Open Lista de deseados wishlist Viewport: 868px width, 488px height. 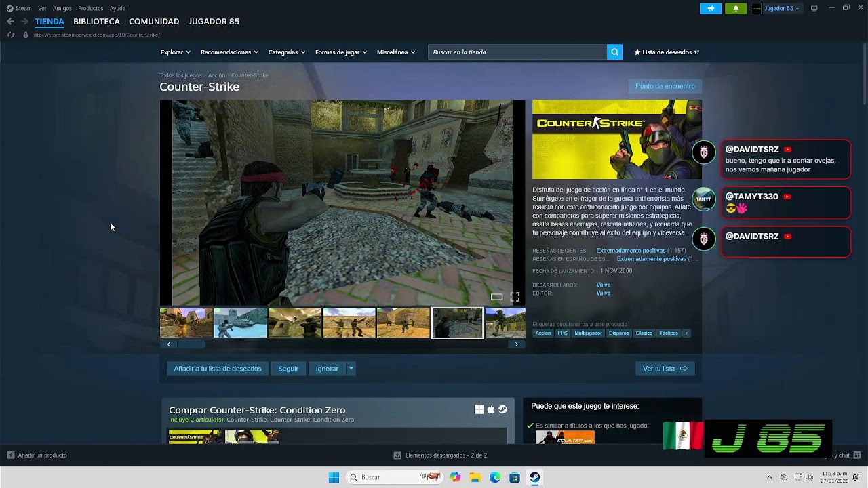pyautogui.click(x=667, y=52)
